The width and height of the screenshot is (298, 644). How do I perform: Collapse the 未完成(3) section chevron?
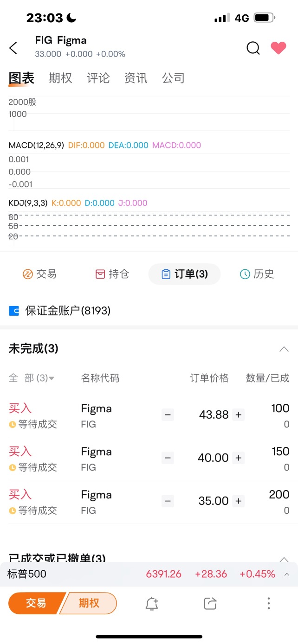point(284,349)
